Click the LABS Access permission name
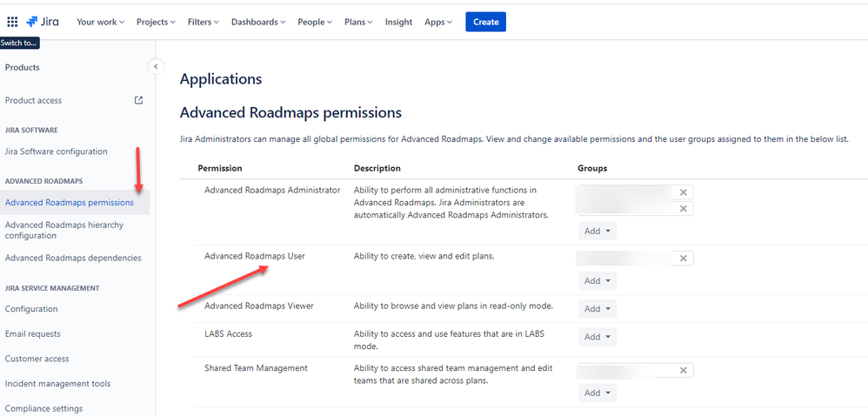The height and width of the screenshot is (417, 868). tap(229, 334)
